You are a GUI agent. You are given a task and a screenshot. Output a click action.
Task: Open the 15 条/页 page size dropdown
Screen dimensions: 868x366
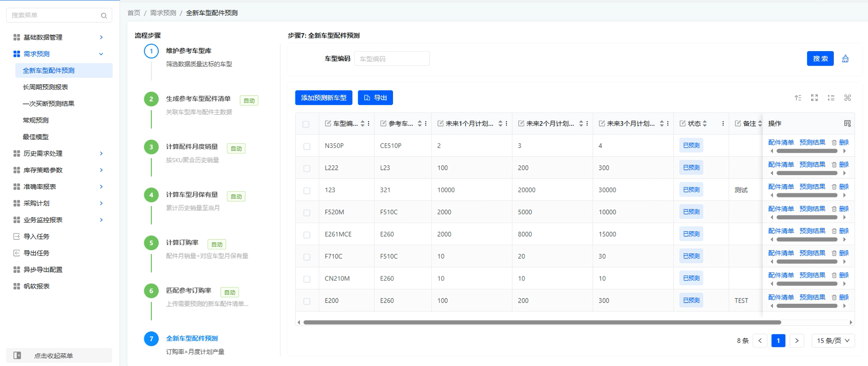pos(833,340)
